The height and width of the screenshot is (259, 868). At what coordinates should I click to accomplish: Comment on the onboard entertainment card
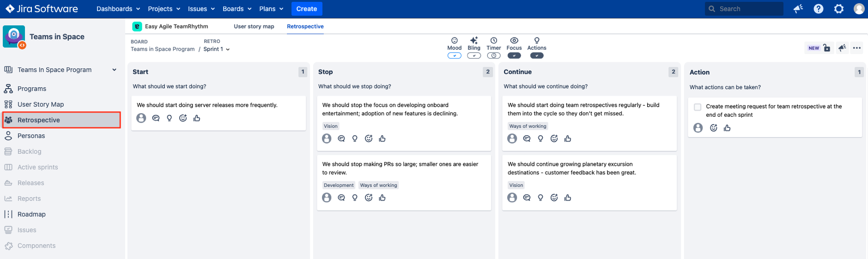tap(341, 139)
